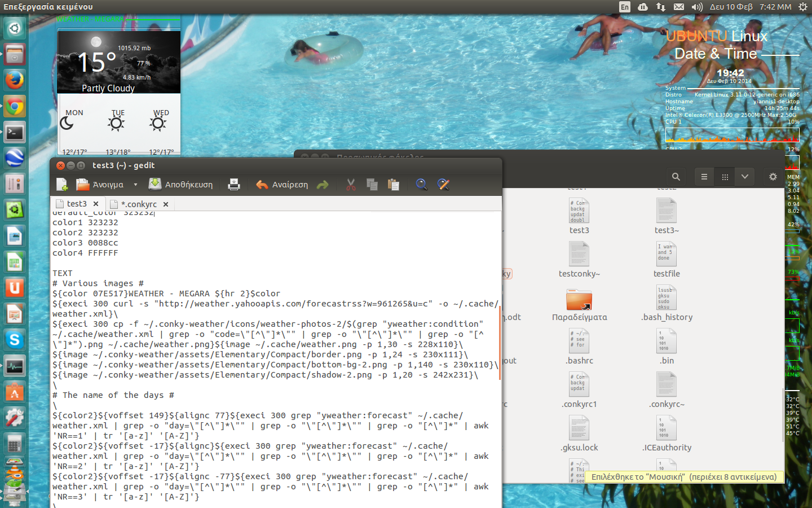
Task: Click the Save (Αποθήκευση) button
Action: pyautogui.click(x=180, y=185)
